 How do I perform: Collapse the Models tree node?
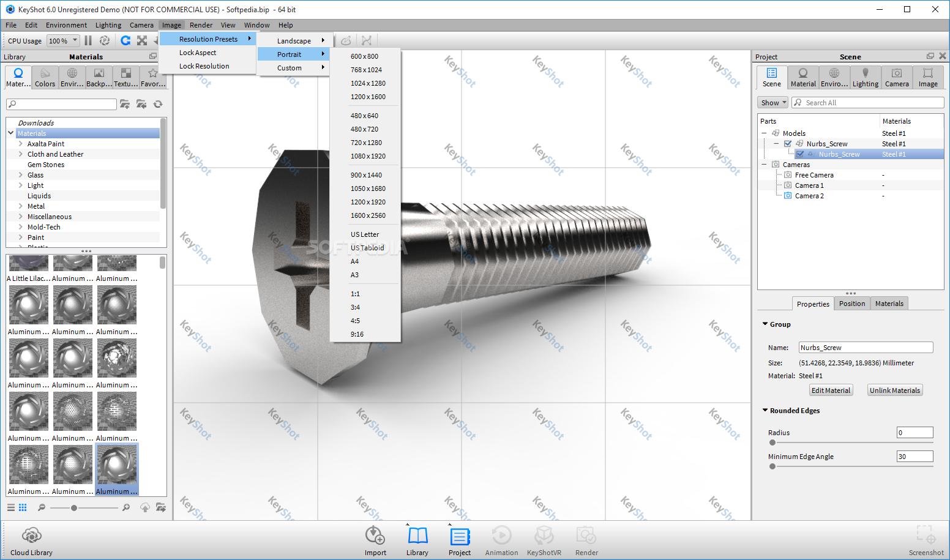click(x=764, y=133)
